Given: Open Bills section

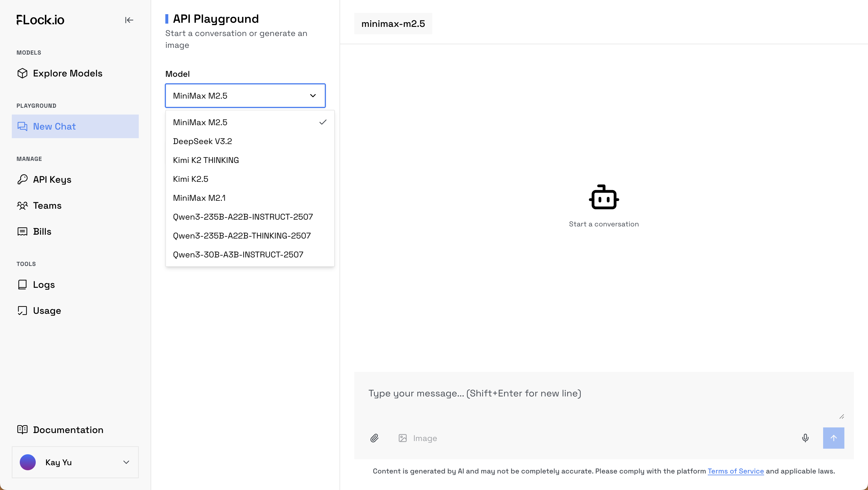Looking at the screenshot, I should click(x=42, y=231).
